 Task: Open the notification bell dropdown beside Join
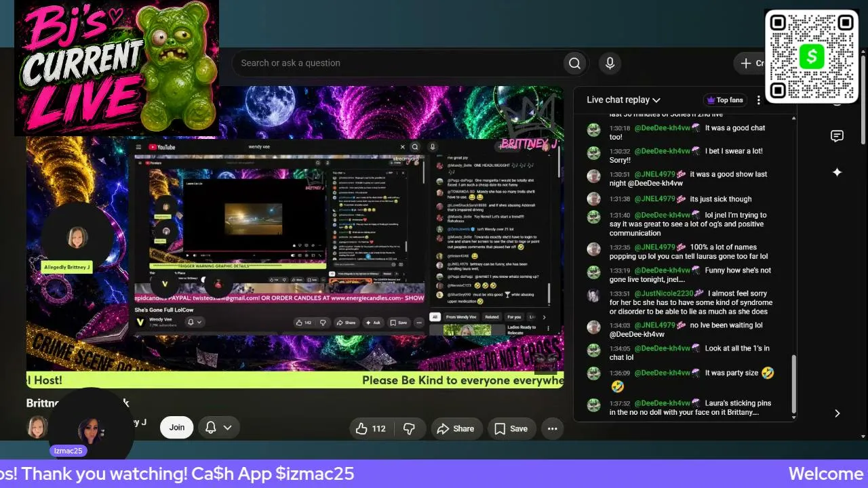pyautogui.click(x=218, y=427)
